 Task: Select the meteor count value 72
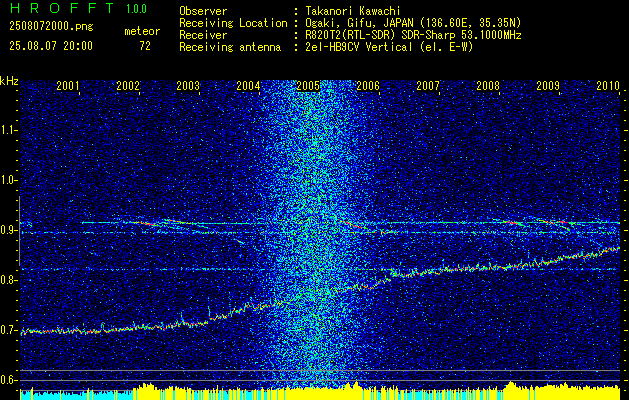(145, 46)
